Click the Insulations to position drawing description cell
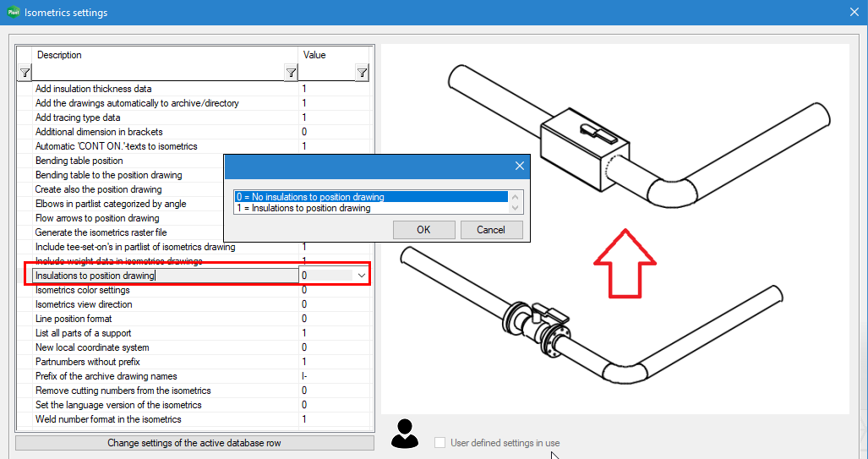The image size is (868, 459). pyautogui.click(x=166, y=276)
